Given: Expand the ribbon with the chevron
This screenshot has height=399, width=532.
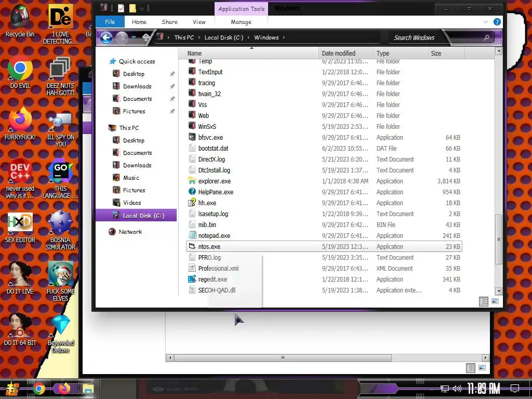Looking at the screenshot, I should pos(486,22).
